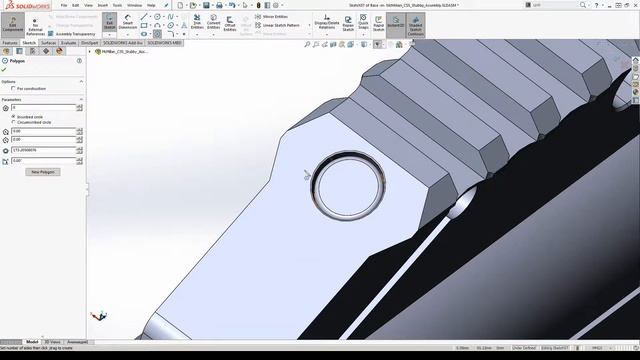
Task: Toggle Assembly Transparency tool
Action: pyautogui.click(x=71, y=34)
